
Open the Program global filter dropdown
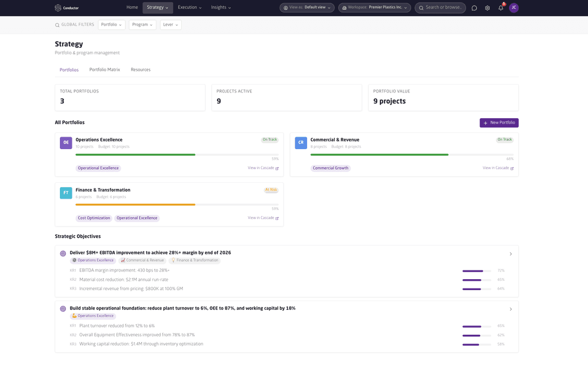143,24
